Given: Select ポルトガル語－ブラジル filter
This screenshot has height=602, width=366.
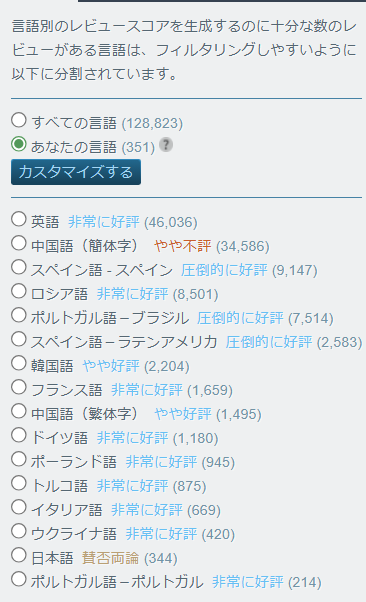Looking at the screenshot, I should coord(18,315).
